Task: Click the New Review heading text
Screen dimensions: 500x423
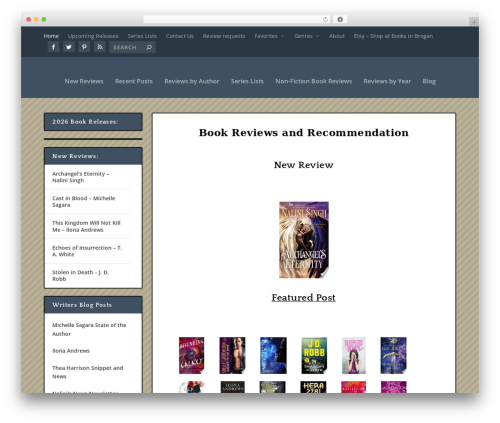Action: pos(304,165)
